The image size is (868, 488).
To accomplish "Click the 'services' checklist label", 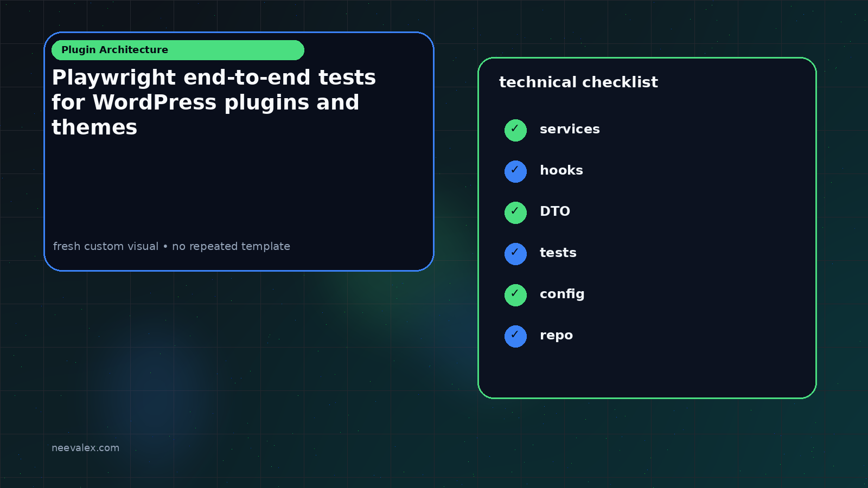I will click(x=570, y=129).
